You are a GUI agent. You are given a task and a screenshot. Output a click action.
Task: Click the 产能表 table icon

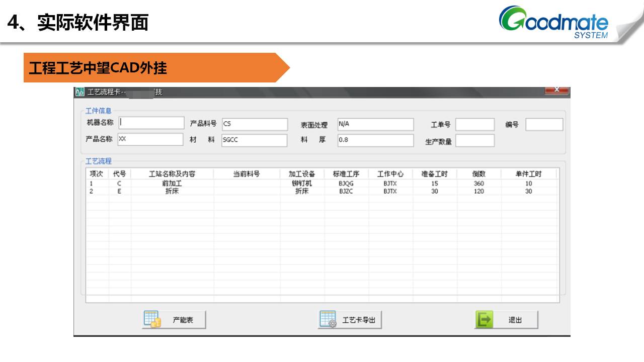pos(152,319)
